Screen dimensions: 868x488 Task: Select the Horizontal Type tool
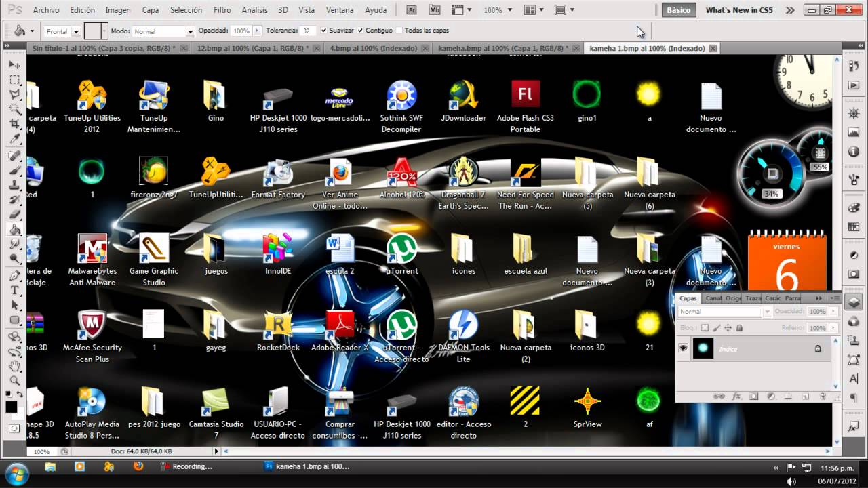[x=14, y=291]
